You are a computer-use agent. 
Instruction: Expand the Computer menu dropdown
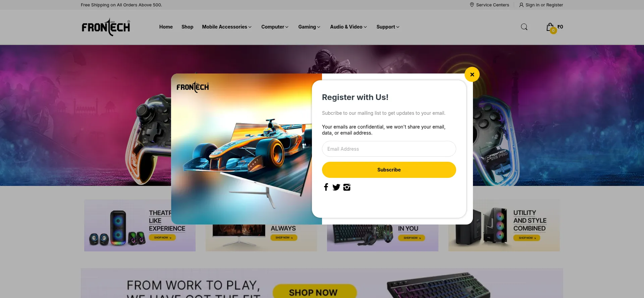275,27
